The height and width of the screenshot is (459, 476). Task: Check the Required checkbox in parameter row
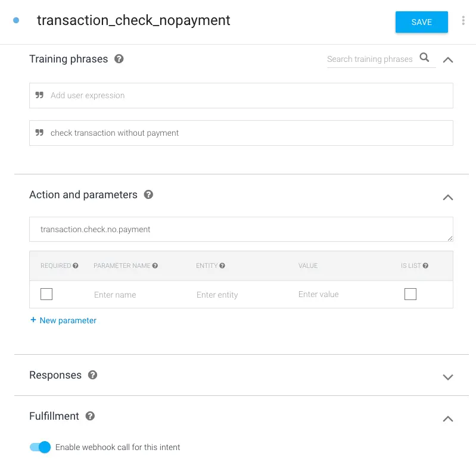(x=46, y=294)
